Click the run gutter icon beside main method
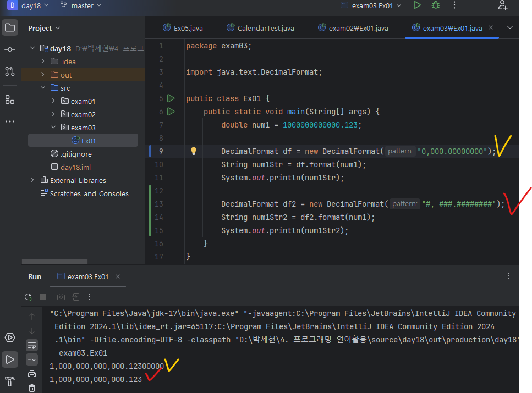 click(171, 112)
